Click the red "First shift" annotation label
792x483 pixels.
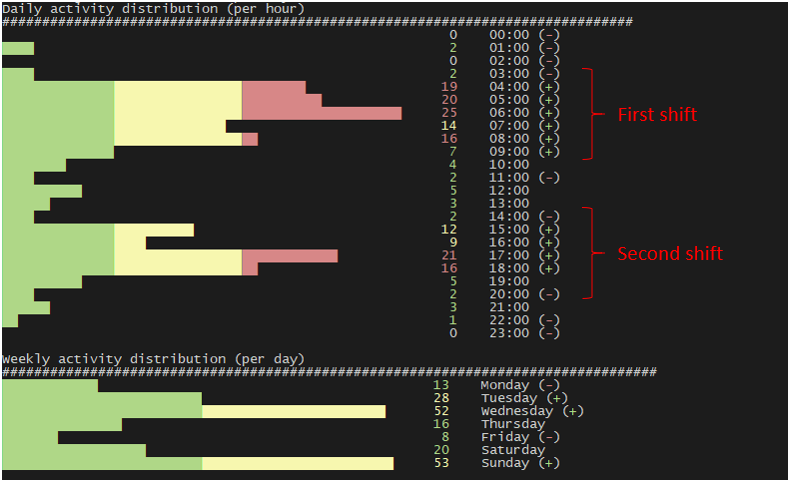[x=657, y=115]
